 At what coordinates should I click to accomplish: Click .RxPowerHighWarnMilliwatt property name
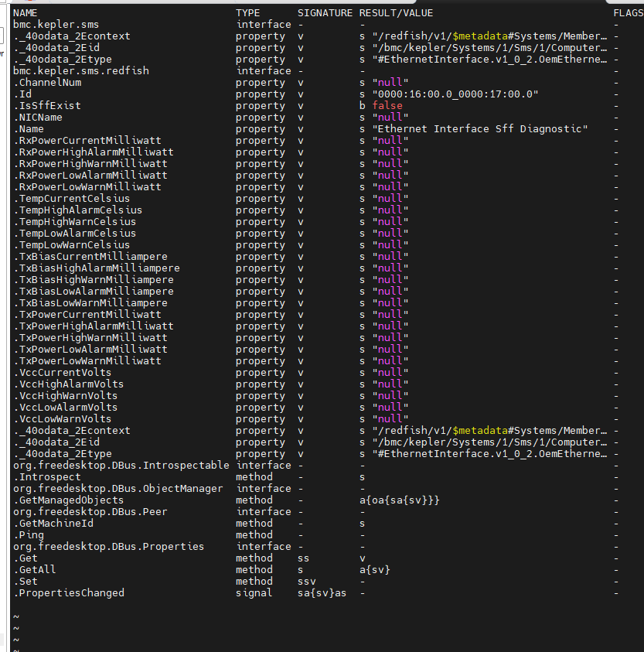pyautogui.click(x=90, y=164)
